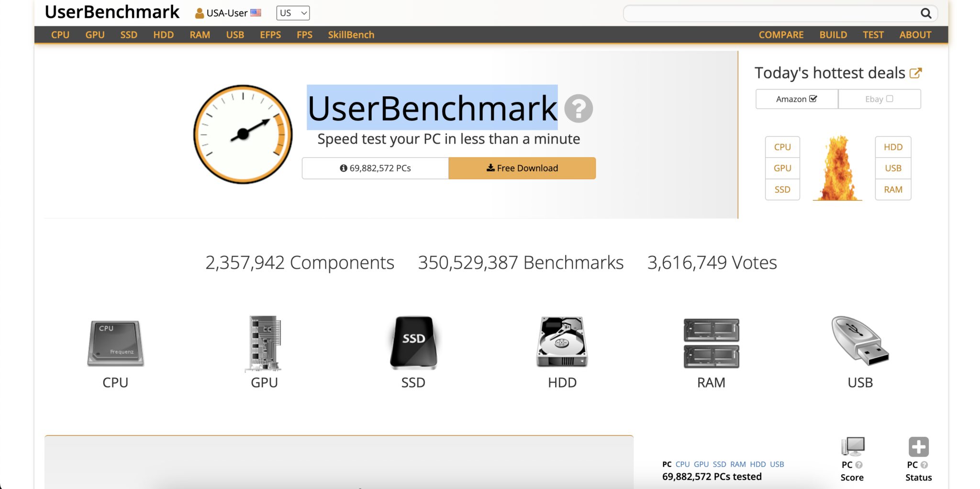This screenshot has width=980, height=489.
Task: Click the USB flash drive icon
Action: point(859,342)
